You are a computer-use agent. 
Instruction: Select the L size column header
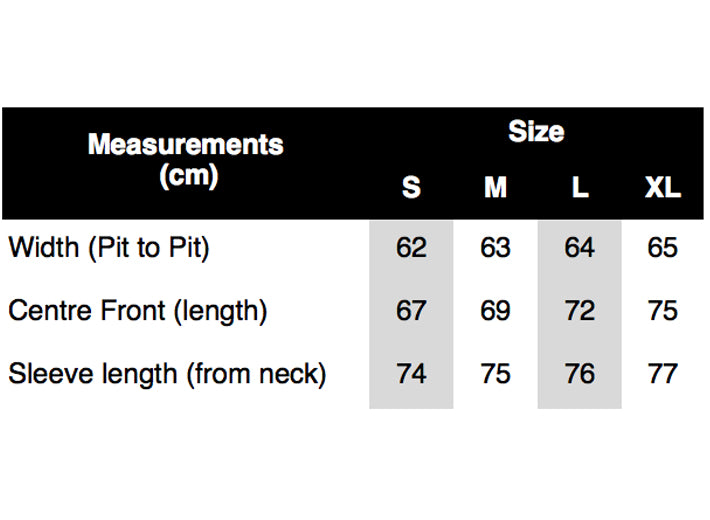(x=580, y=187)
